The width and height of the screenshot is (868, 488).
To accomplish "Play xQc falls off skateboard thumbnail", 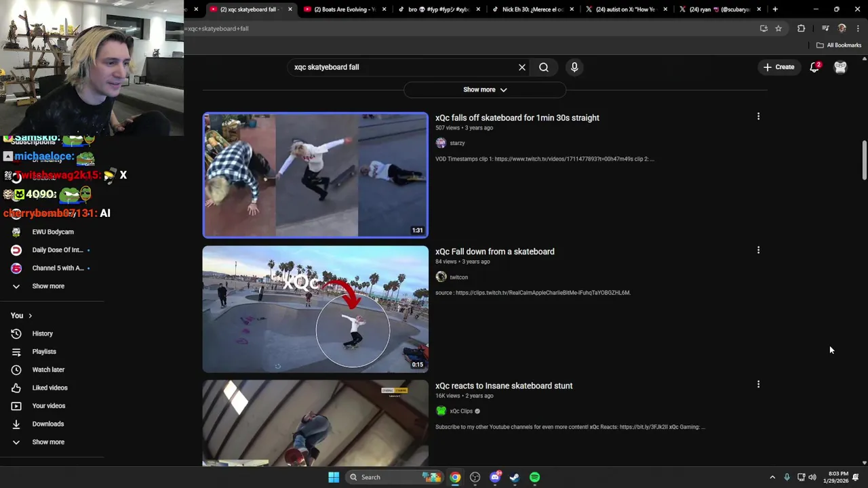I will (315, 175).
